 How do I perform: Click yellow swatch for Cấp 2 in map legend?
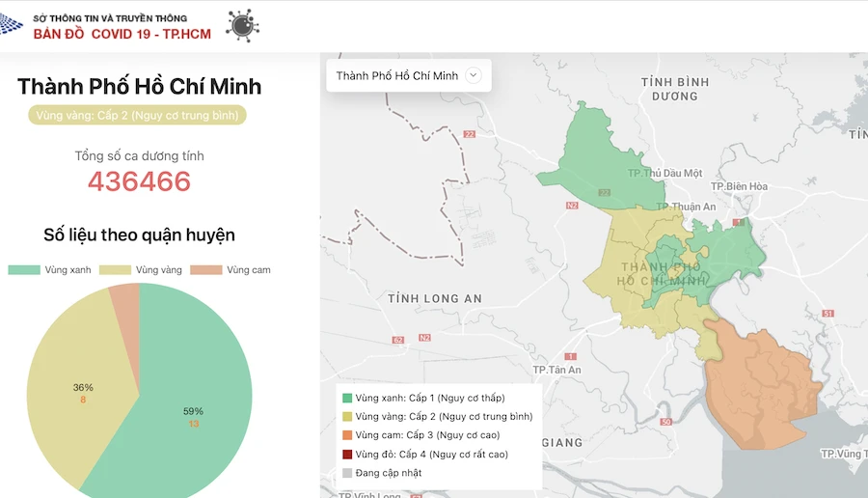[x=347, y=417]
